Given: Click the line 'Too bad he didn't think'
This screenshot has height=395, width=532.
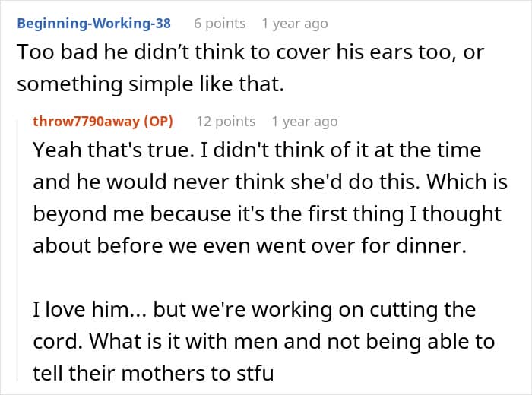Looking at the screenshot, I should click(x=250, y=52).
